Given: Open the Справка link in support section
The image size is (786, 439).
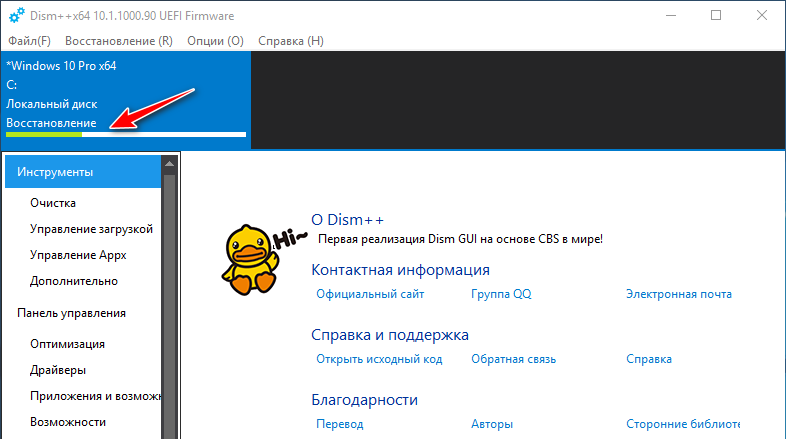Looking at the screenshot, I should click(x=649, y=359).
